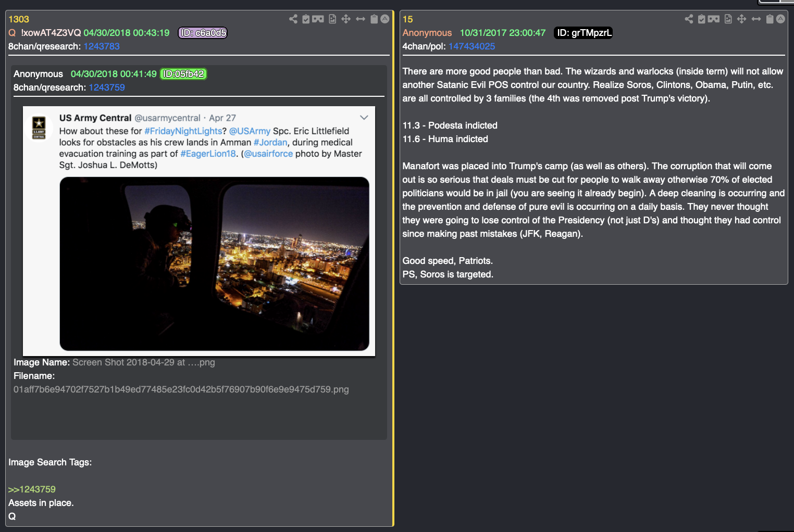
Task: Click 'PS, Soros is targeted.' line
Action: click(448, 274)
